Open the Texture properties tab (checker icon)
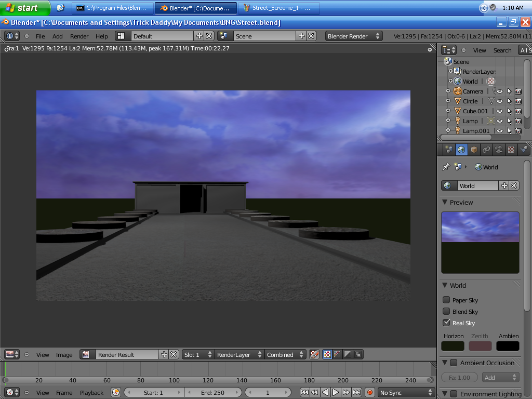 512,150
